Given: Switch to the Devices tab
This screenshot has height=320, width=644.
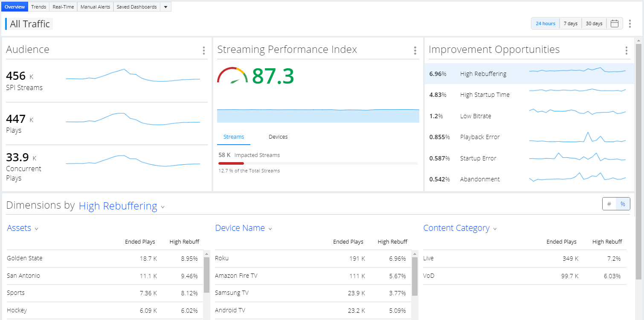Looking at the screenshot, I should (x=278, y=137).
